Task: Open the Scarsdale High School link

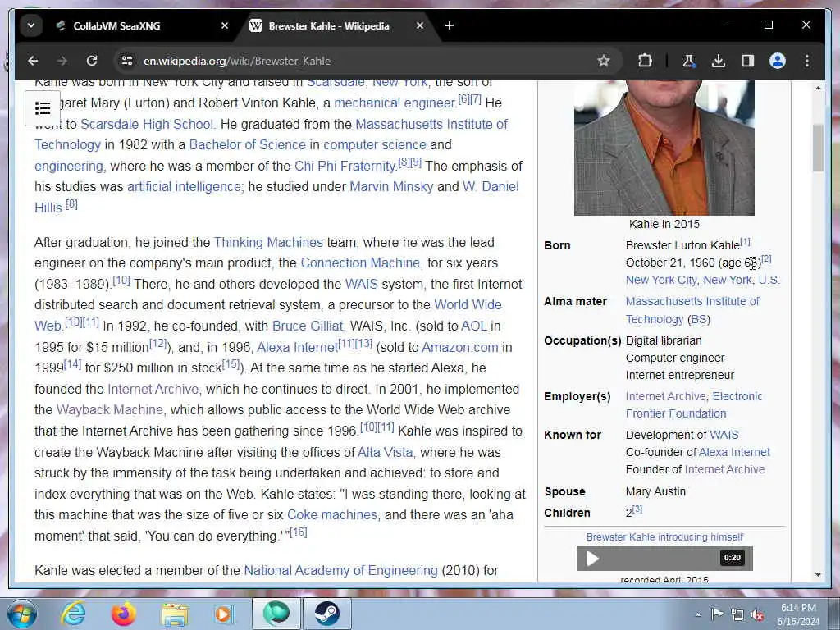Action: pyautogui.click(x=147, y=125)
